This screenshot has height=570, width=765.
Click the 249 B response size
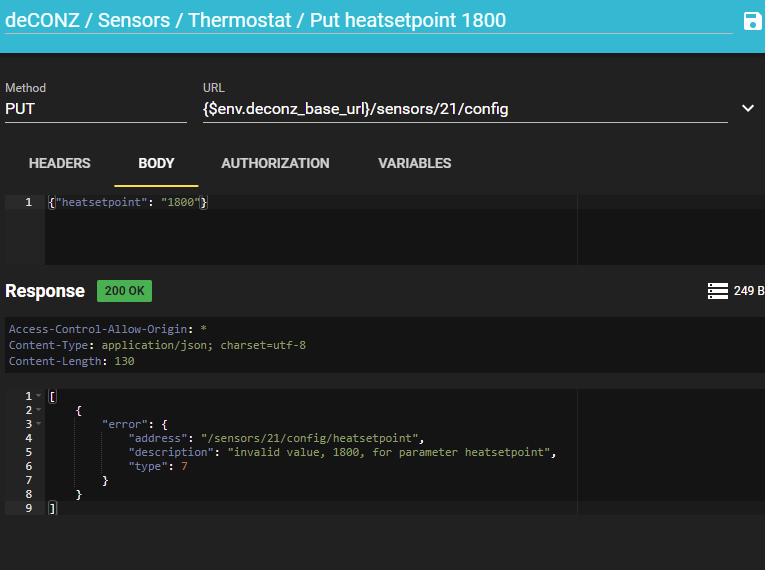pyautogui.click(x=748, y=291)
